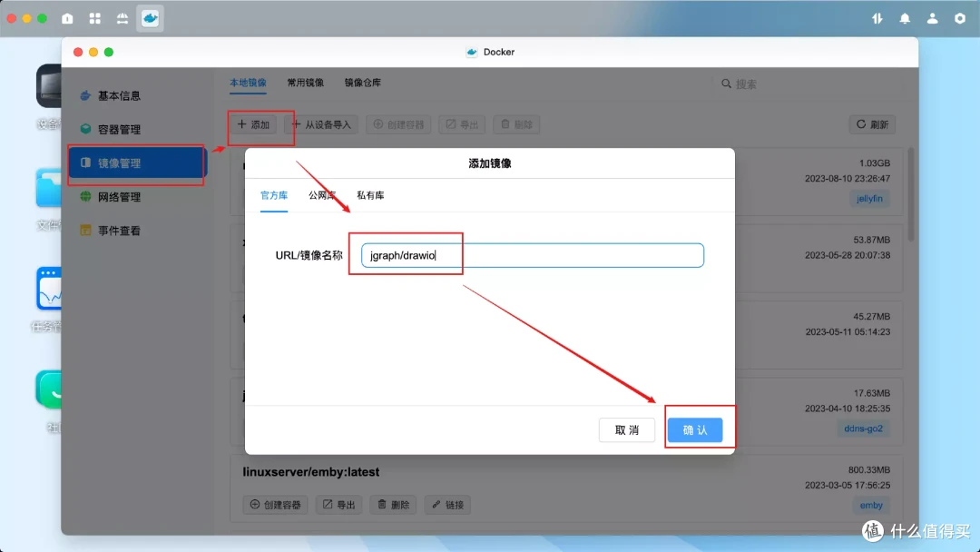The height and width of the screenshot is (552, 980).
Task: Switch to 常用镜像 tab
Action: pos(306,82)
